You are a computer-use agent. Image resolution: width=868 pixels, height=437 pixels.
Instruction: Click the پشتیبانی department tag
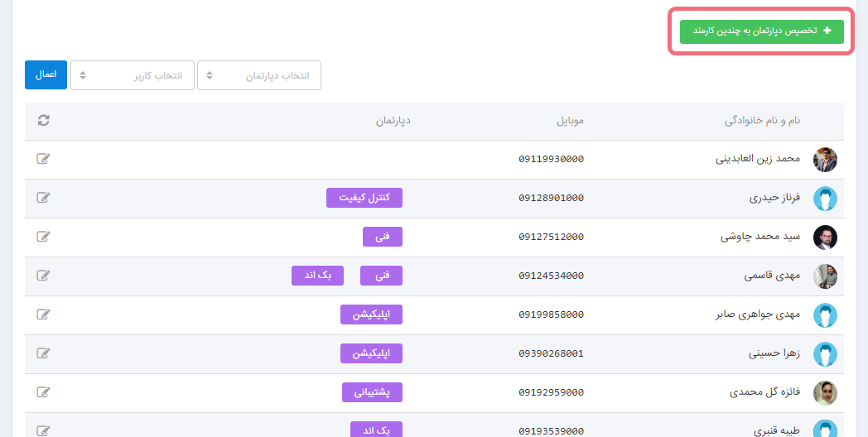372,392
